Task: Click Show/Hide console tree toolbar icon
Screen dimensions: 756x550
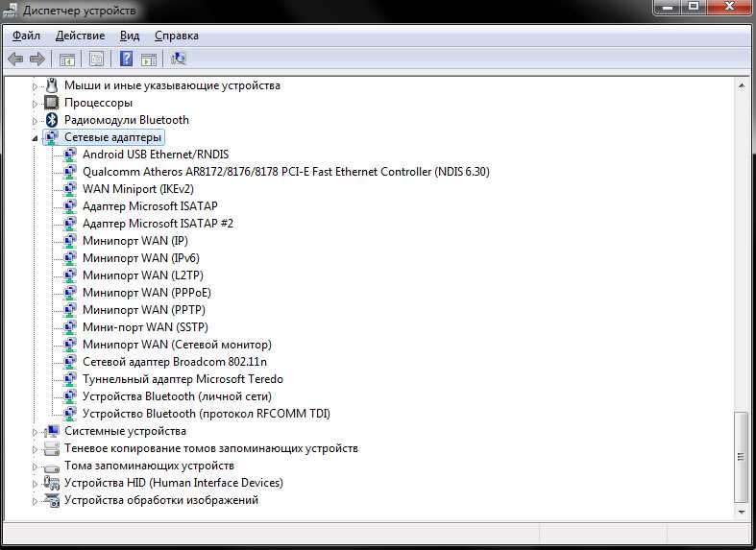Action: point(67,60)
